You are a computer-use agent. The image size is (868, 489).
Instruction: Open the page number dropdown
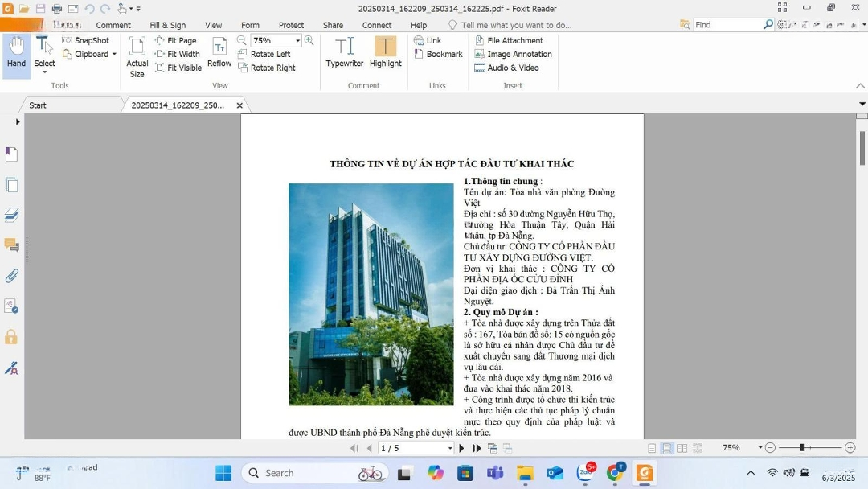pos(449,448)
